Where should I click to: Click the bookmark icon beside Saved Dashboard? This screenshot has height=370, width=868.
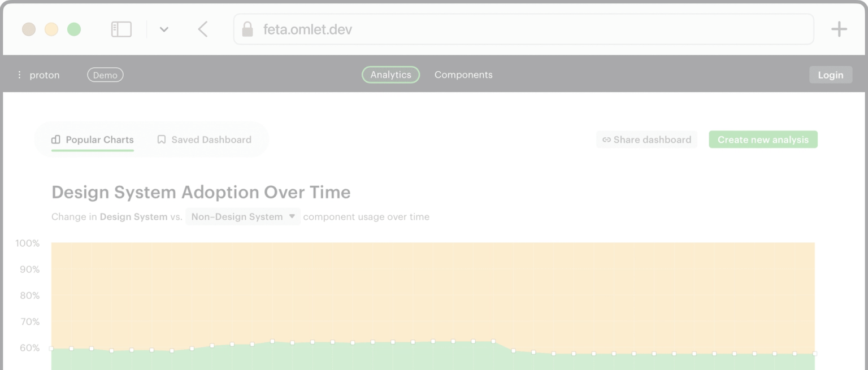[161, 140]
